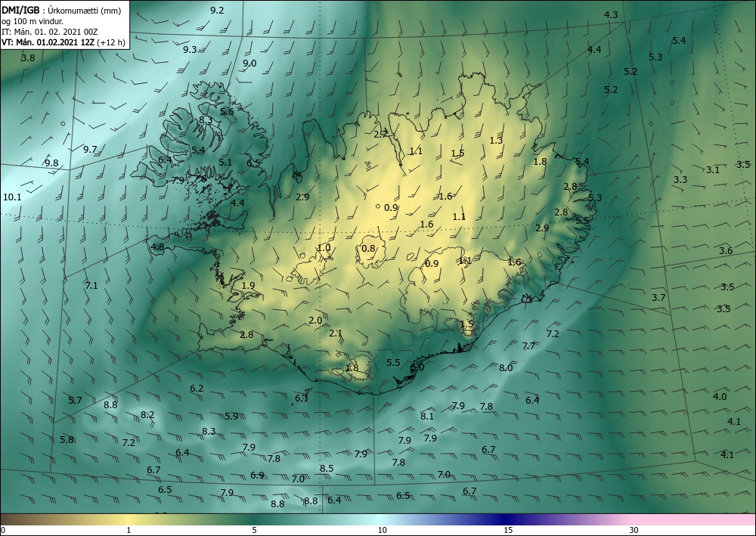The image size is (756, 536).
Task: Click the 1.9 value near Reykjavik
Action: [x=248, y=285]
